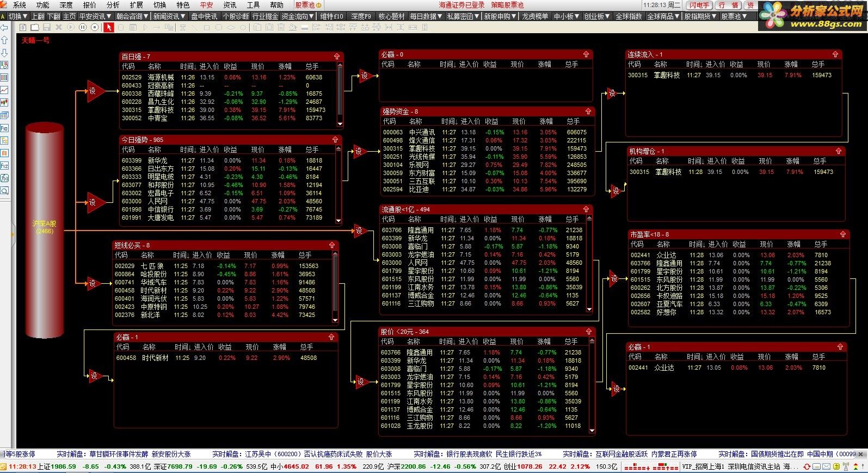The width and height of the screenshot is (868, 473).
Task: Open the 平安资讯 dropdown
Action: click(x=95, y=16)
